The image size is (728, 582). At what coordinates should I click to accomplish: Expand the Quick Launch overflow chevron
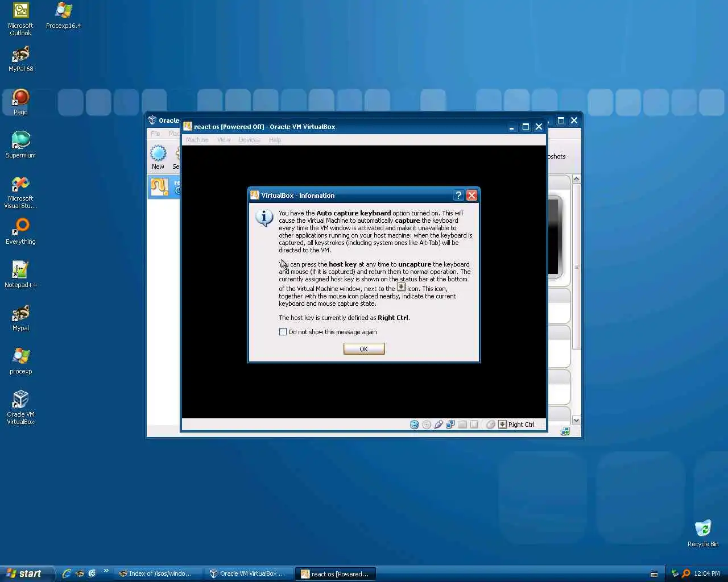[106, 571]
